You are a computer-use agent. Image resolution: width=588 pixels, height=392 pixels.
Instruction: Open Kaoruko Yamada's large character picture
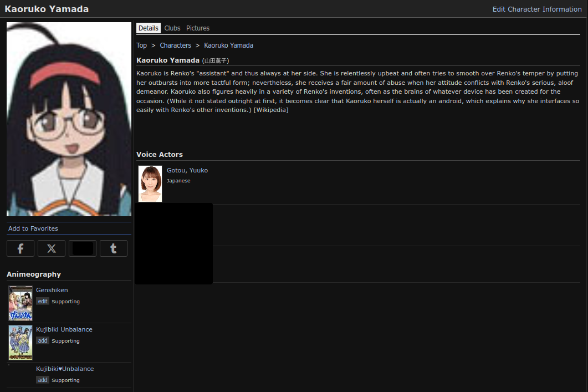(69, 119)
